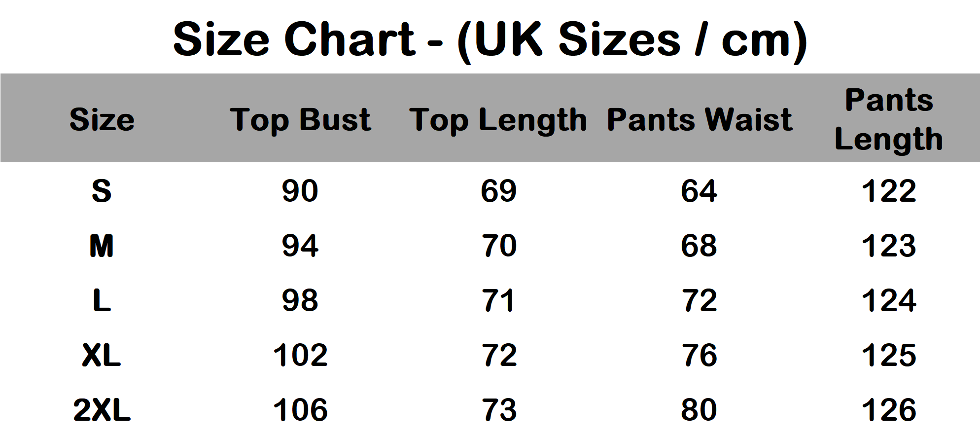Select the Pants Length column header
Image resolution: width=980 pixels, height=436 pixels.
(889, 119)
